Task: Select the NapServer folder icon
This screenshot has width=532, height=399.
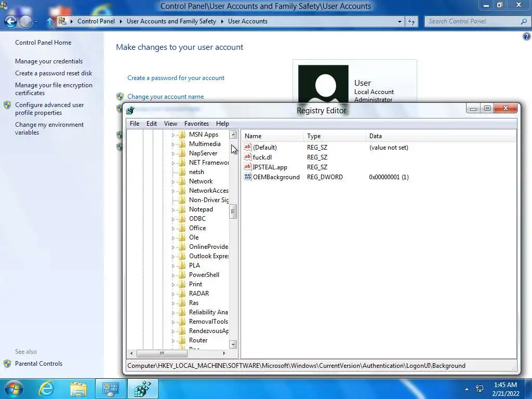Action: click(182, 153)
